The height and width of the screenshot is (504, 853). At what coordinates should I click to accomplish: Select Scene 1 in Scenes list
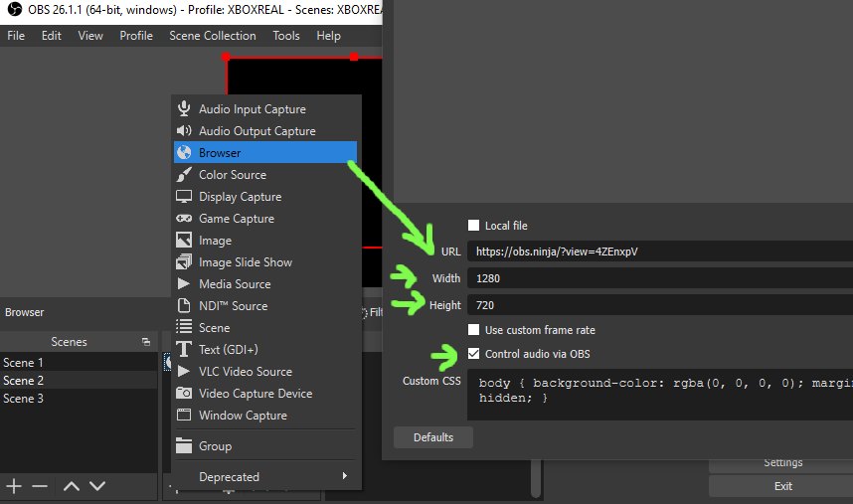point(79,362)
